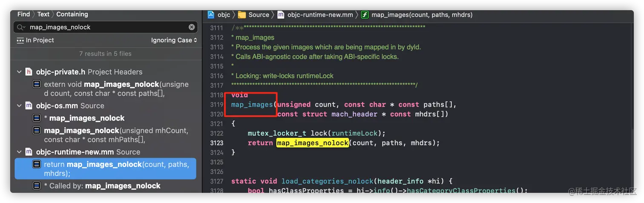
Task: Click the Source folder icon in the jump bar
Action: (x=242, y=15)
